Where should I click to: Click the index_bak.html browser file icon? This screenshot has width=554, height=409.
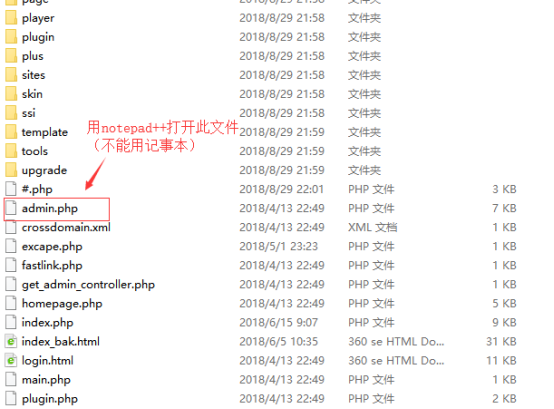[11, 342]
